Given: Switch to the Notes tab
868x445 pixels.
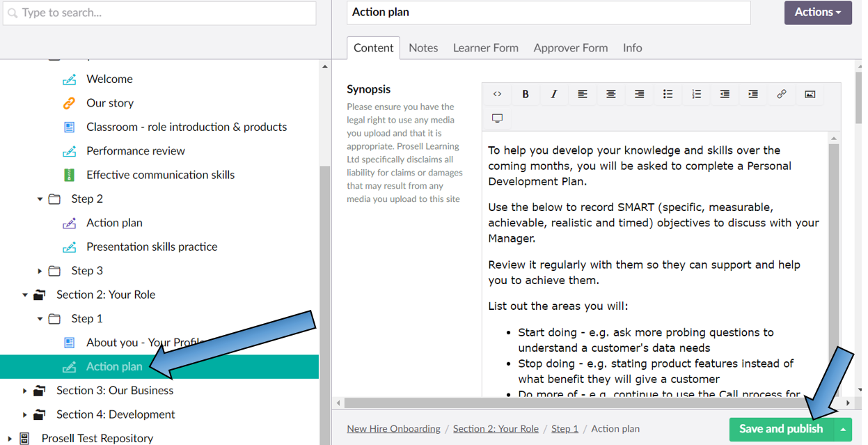Looking at the screenshot, I should pyautogui.click(x=423, y=47).
